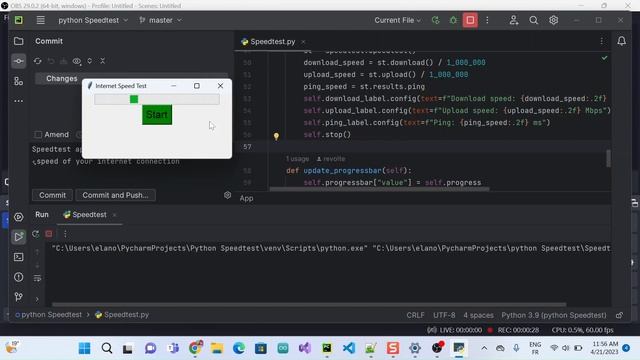Toggle the view options eye icon
Image resolution: width=640 pixels, height=360 pixels.
pos(77,61)
